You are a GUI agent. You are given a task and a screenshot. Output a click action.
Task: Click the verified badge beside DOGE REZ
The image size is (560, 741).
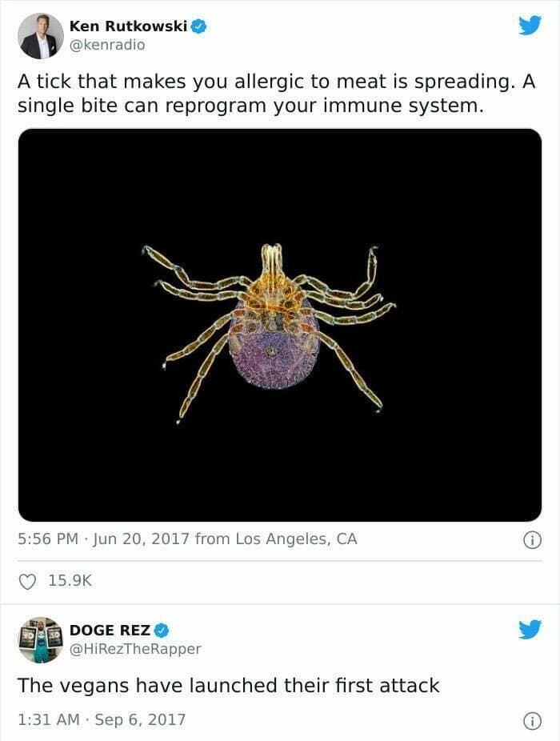[161, 630]
